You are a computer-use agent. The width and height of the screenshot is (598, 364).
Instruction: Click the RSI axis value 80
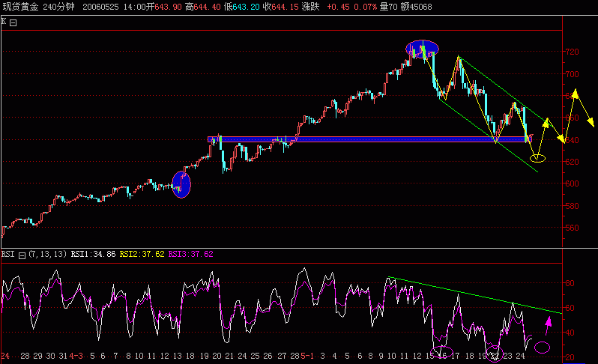tap(570, 284)
